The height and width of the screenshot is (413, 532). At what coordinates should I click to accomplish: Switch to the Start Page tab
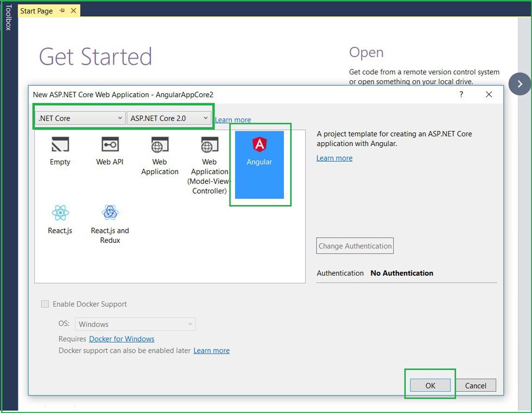point(36,10)
